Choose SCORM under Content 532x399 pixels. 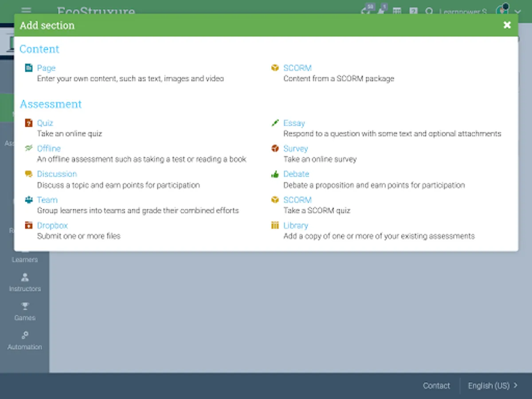pyautogui.click(x=297, y=68)
